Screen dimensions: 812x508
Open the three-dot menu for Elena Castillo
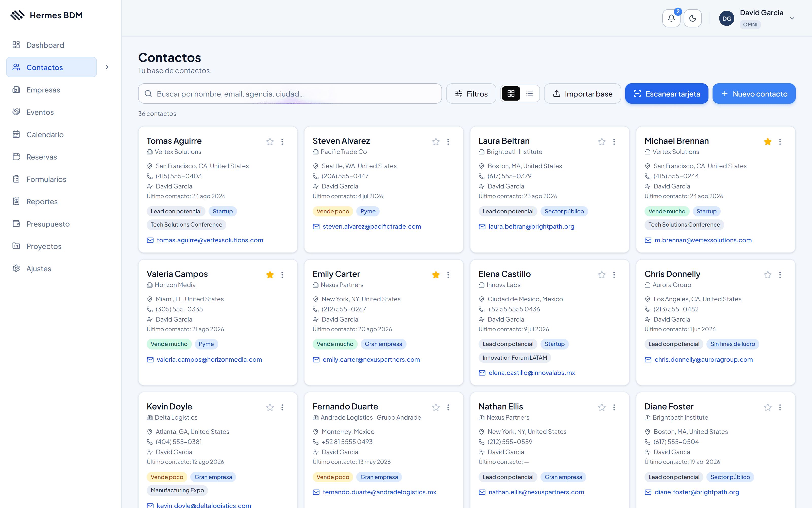coord(614,275)
